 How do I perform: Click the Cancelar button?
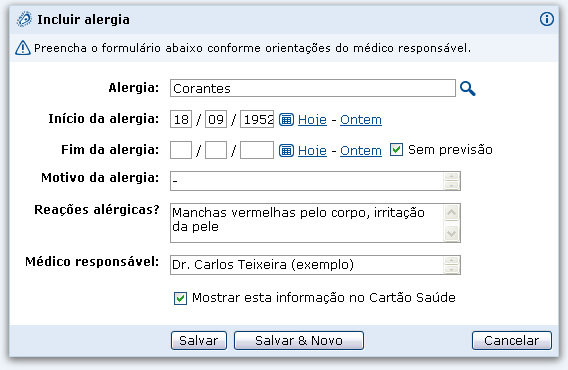point(512,341)
